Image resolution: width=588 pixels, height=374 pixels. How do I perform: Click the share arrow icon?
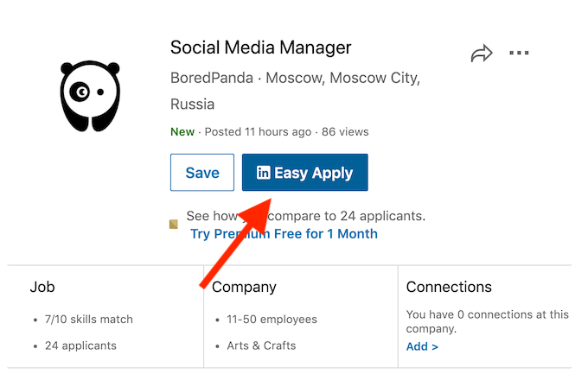[x=481, y=54]
